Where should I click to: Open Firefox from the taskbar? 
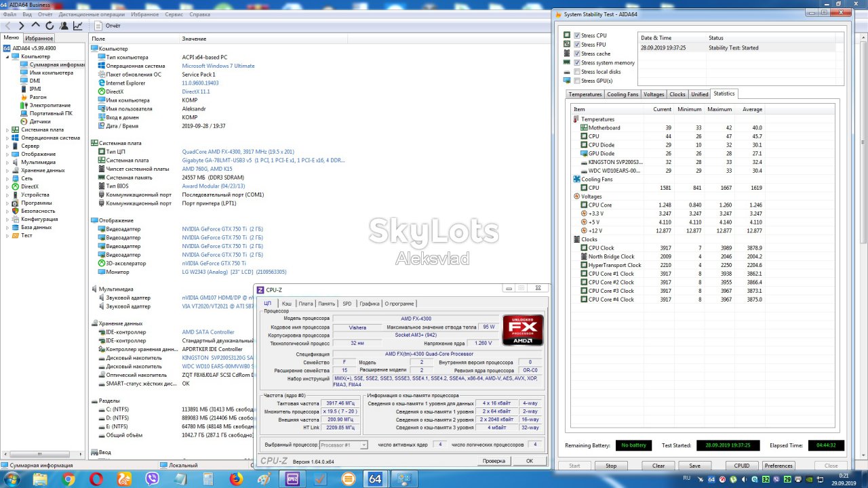tap(235, 479)
